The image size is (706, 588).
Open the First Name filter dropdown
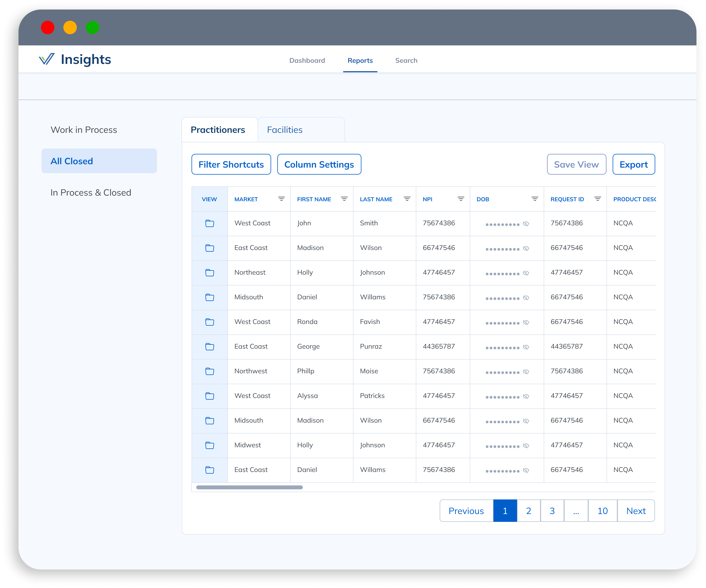click(x=344, y=199)
